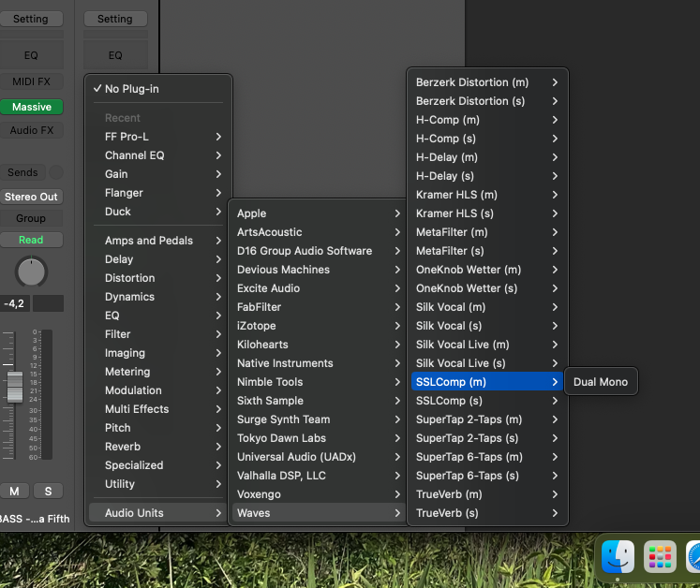Open Launchpad from the Dock
Screen dimensions: 700x588
[x=660, y=557]
